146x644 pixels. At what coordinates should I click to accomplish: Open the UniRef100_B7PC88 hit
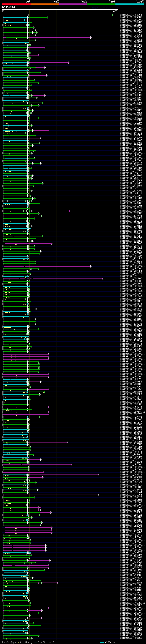131,47
